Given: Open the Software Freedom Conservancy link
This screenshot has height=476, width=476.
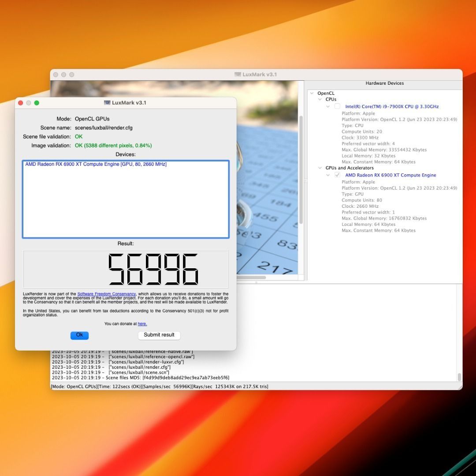Looking at the screenshot, I should (106, 294).
